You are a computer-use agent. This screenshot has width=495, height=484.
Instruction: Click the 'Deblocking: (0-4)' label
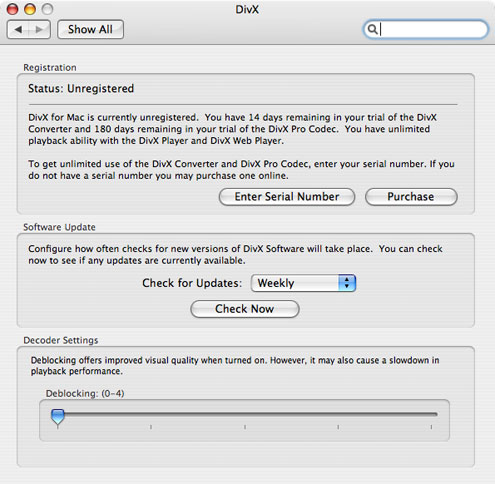pyautogui.click(x=85, y=394)
